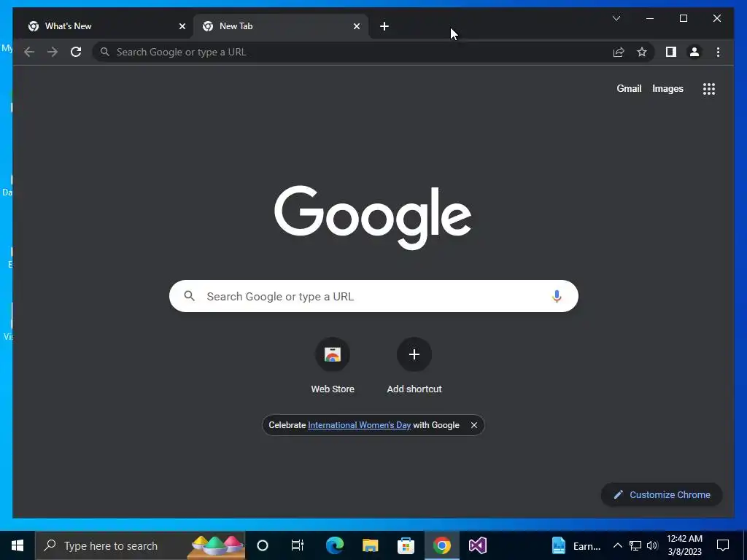Close the Chrome window

pyautogui.click(x=716, y=18)
